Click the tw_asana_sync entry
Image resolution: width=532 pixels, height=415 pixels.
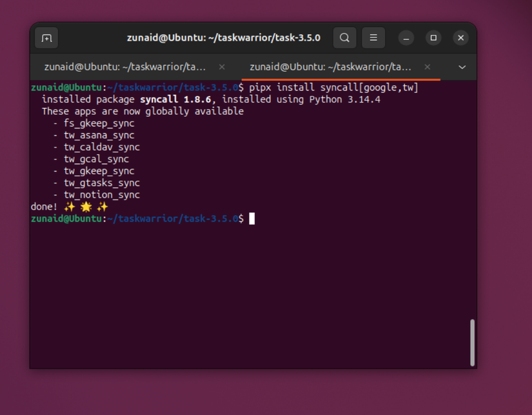coord(99,135)
